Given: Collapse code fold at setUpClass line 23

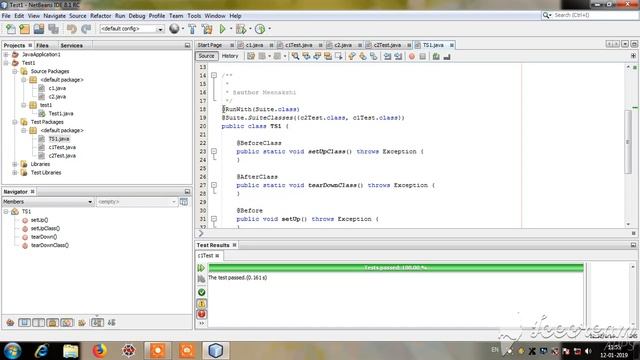Looking at the screenshot, I should [x=214, y=151].
